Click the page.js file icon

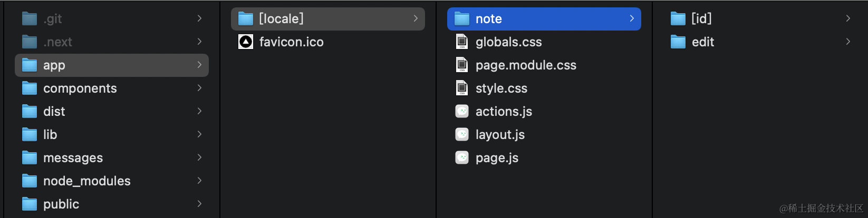pos(462,157)
